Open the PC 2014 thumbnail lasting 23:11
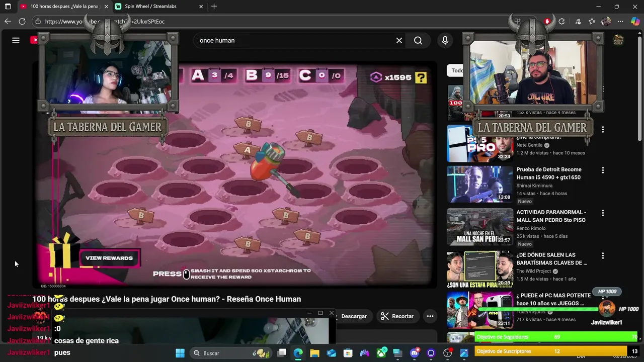This screenshot has width=644, height=362. [480, 310]
